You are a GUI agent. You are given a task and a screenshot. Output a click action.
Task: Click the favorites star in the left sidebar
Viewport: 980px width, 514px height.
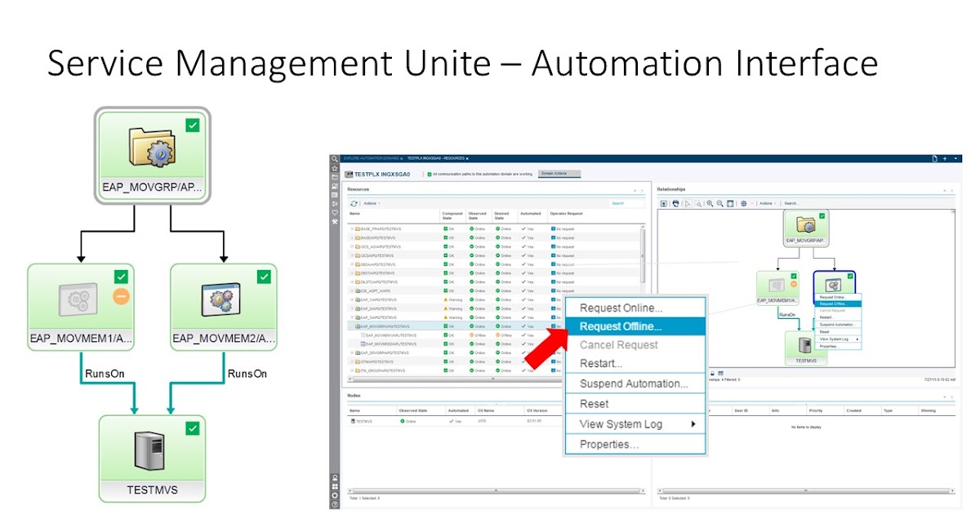pos(335,169)
